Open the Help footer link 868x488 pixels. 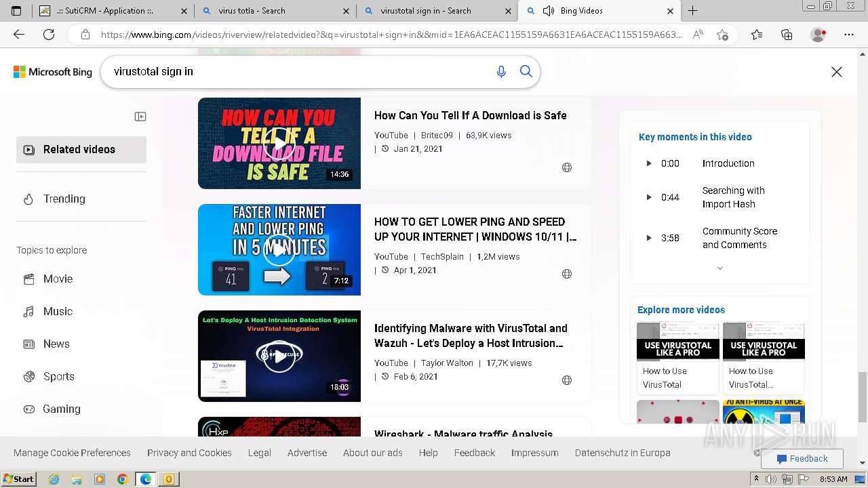(x=429, y=453)
